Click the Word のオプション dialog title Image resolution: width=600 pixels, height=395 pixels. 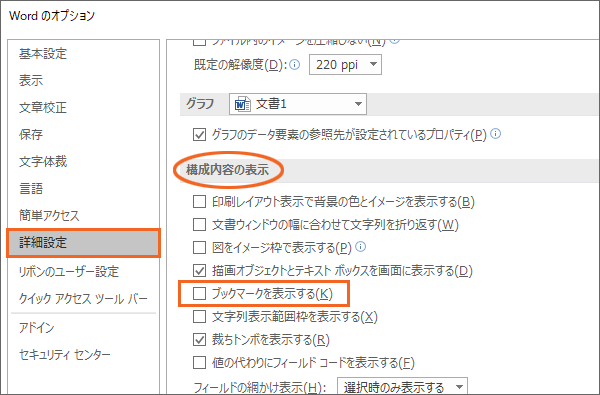pos(52,16)
